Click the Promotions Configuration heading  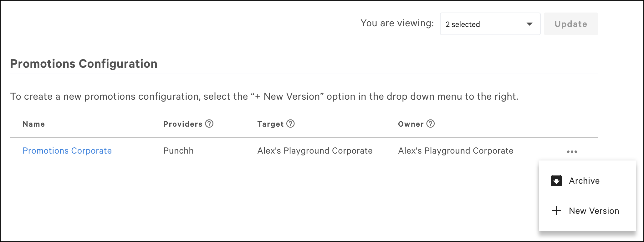click(x=84, y=64)
